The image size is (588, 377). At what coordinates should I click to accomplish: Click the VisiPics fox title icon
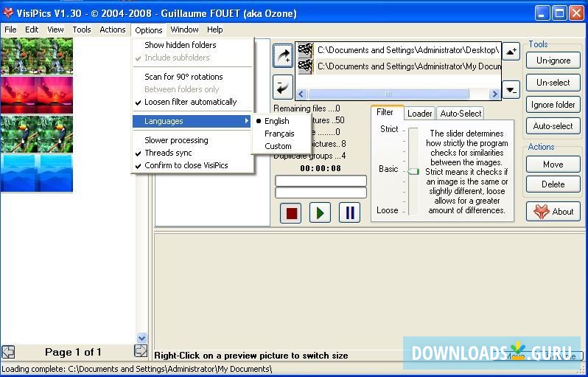pos(8,13)
